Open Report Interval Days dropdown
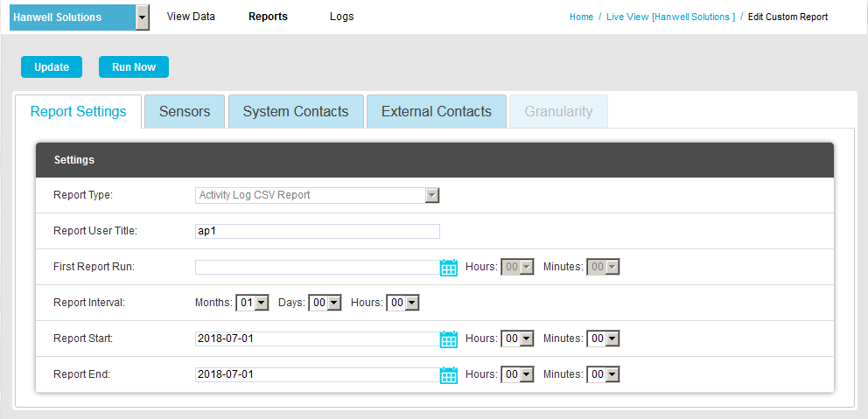Image resolution: width=868 pixels, height=419 pixels. click(325, 303)
